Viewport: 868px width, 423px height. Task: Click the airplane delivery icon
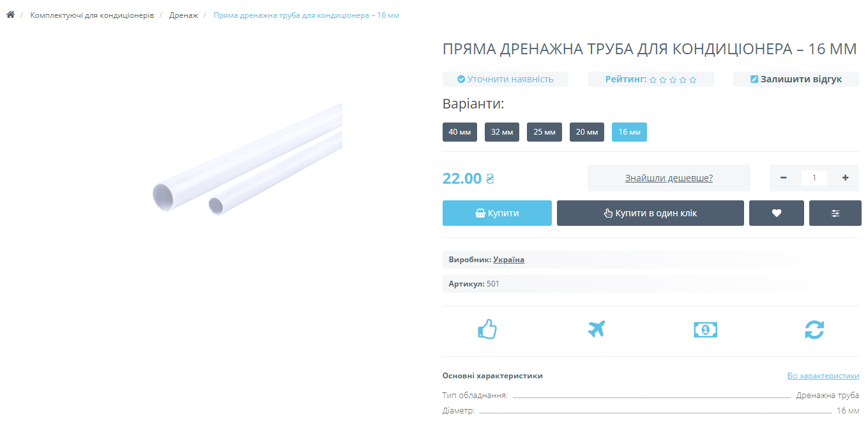coord(596,329)
